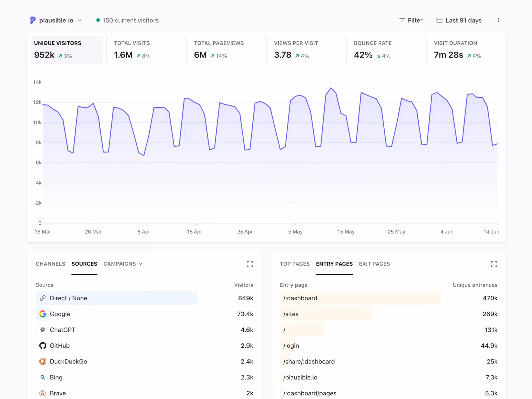Click the 4 Jun date label

click(447, 232)
